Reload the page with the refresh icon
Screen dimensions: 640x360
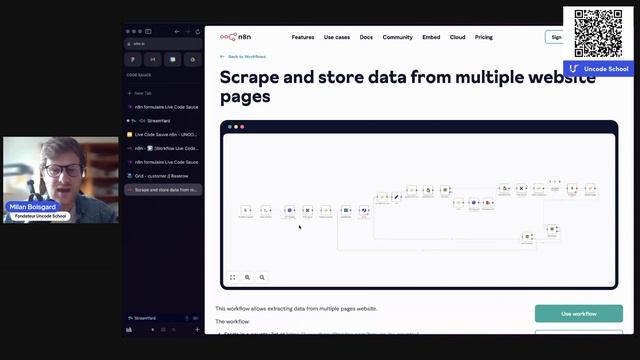coord(198,31)
